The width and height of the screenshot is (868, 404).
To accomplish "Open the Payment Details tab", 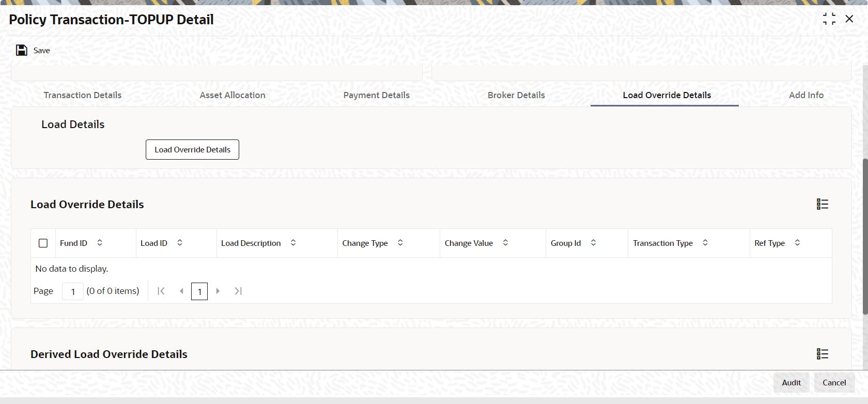I will tap(376, 95).
